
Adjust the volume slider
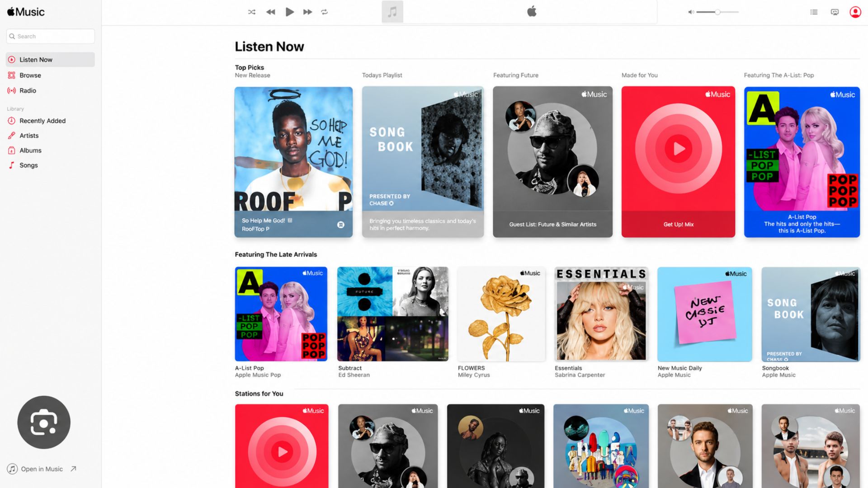pos(717,12)
